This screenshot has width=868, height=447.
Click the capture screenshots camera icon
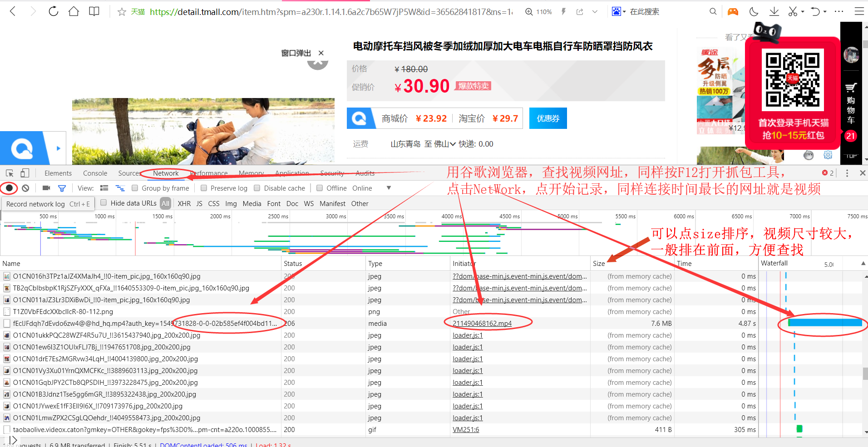click(x=46, y=188)
